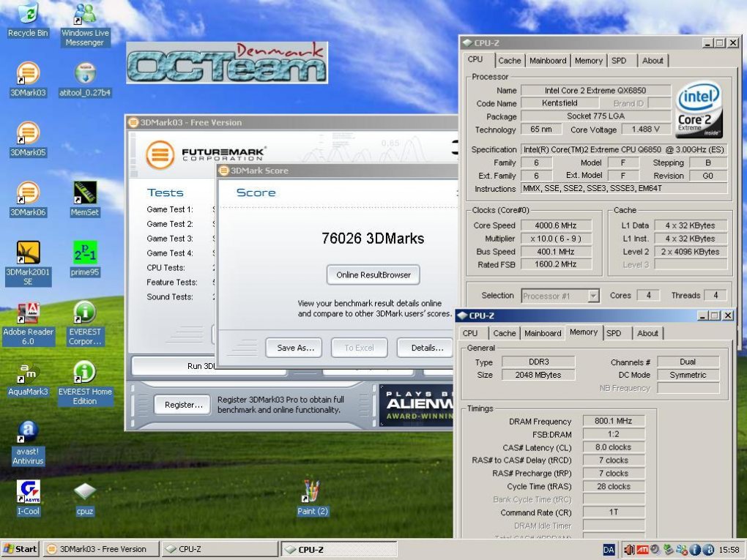The height and width of the screenshot is (560, 747).
Task: Click the Safely Remove Hardware tray icon
Action: (x=669, y=550)
